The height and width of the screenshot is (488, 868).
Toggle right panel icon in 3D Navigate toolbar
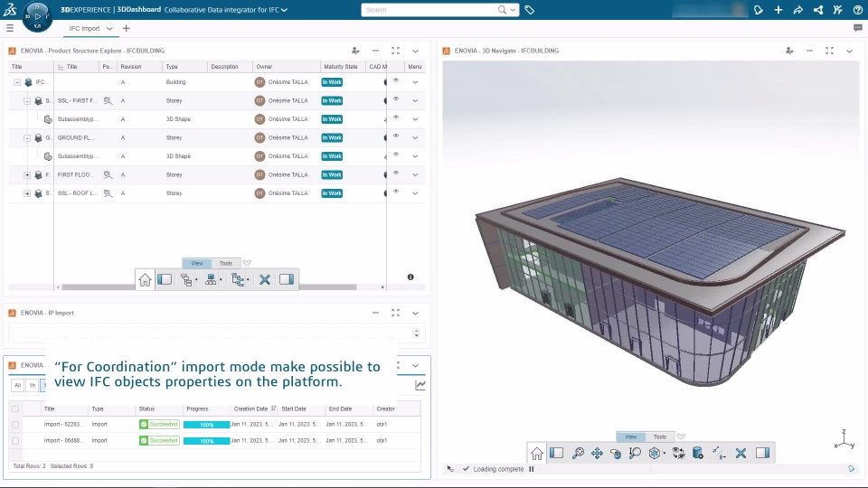(762, 453)
